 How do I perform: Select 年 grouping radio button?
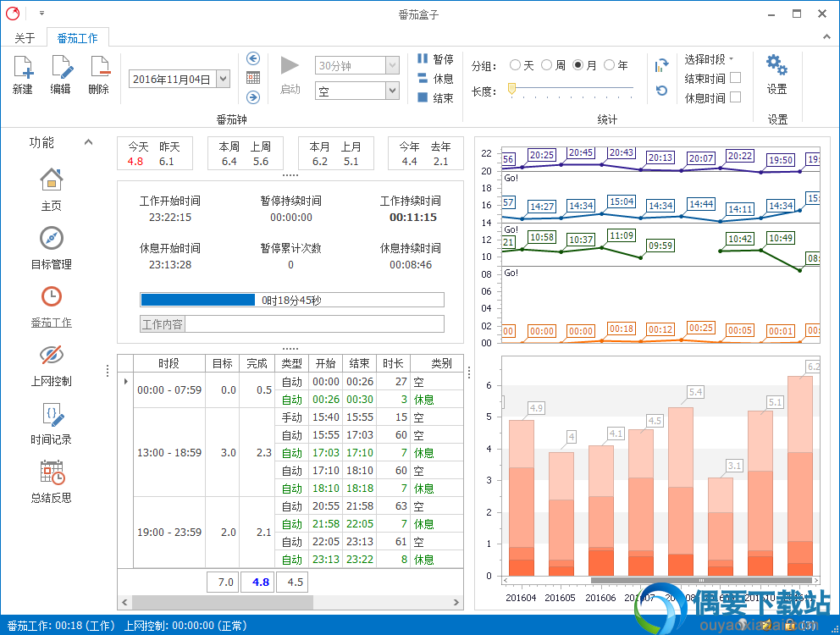tap(609, 65)
